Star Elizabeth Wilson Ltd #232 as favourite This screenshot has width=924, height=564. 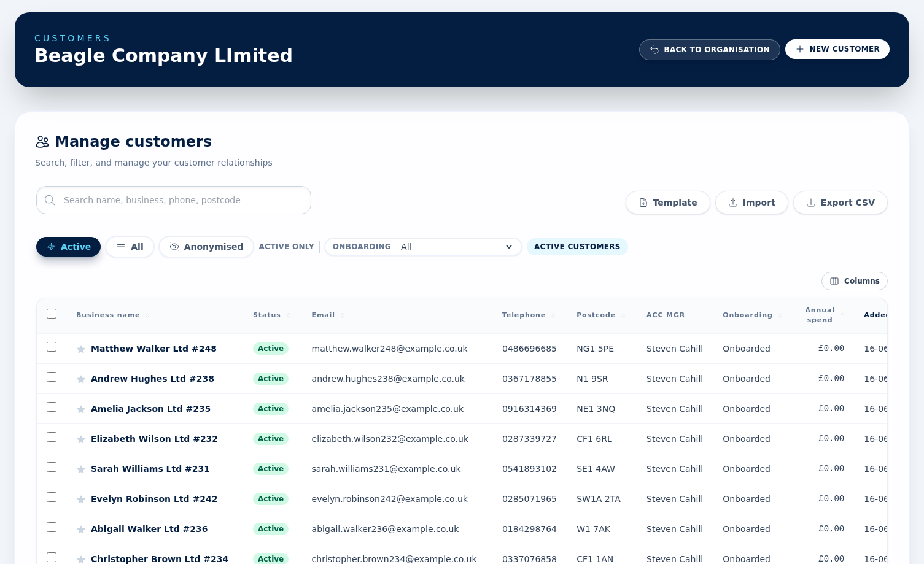tap(81, 439)
